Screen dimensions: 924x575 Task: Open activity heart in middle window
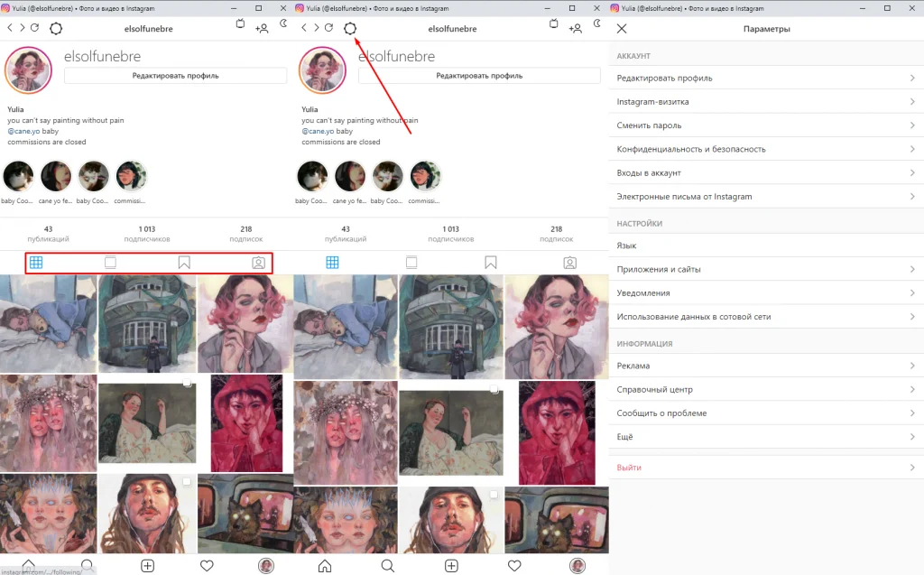pyautogui.click(x=514, y=566)
